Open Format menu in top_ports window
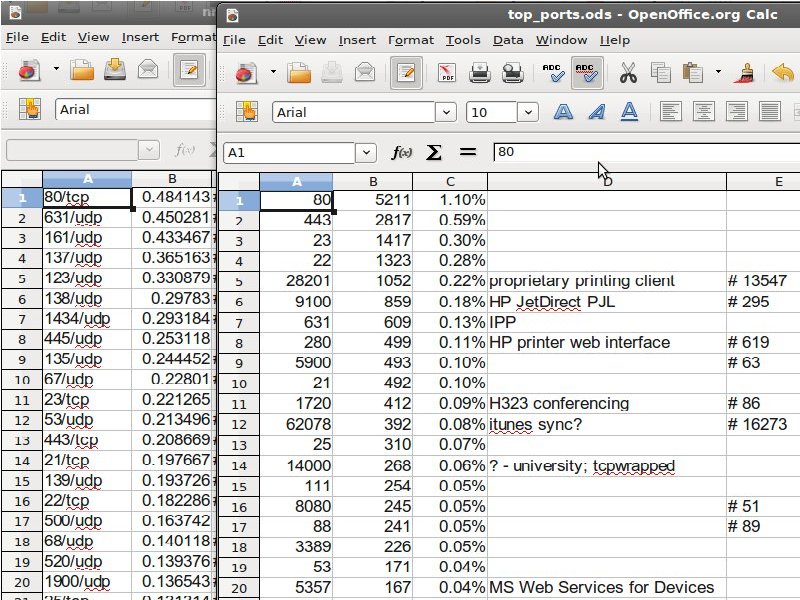The image size is (800, 600). pyautogui.click(x=411, y=40)
